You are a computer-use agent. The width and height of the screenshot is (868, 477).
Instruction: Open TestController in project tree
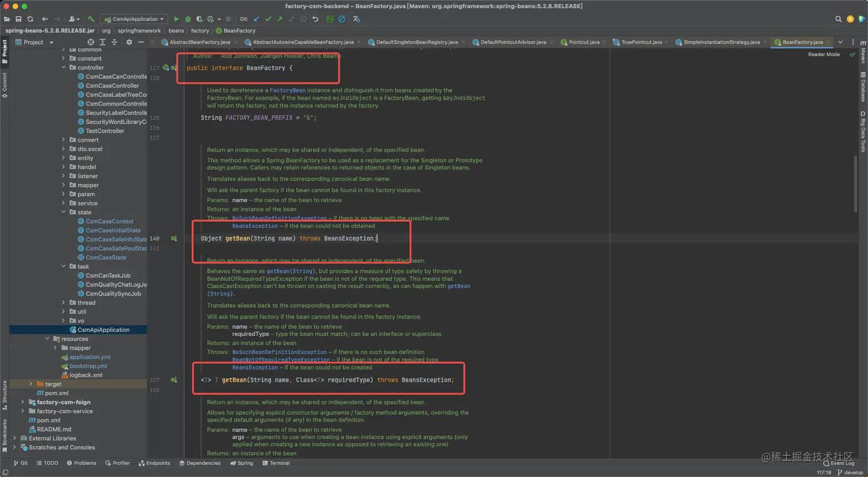coord(104,131)
